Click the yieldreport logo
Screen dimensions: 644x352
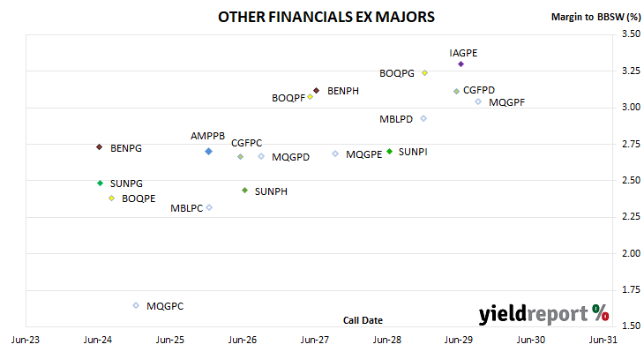[543, 314]
